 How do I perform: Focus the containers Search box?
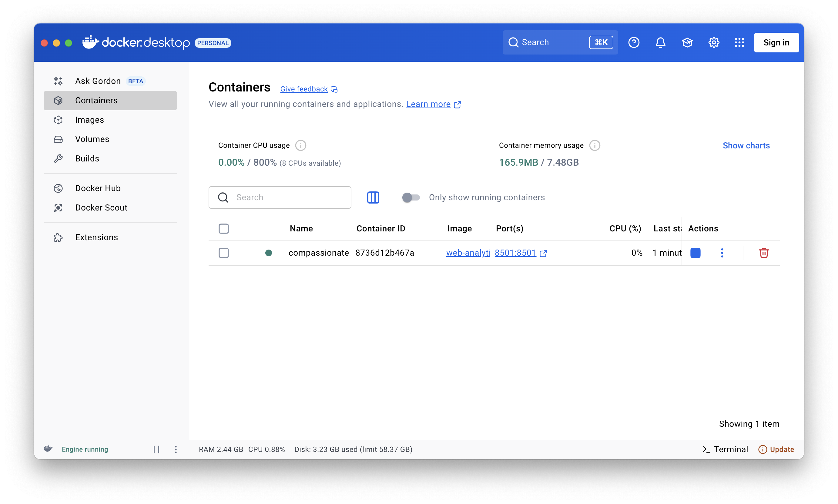[280, 197]
